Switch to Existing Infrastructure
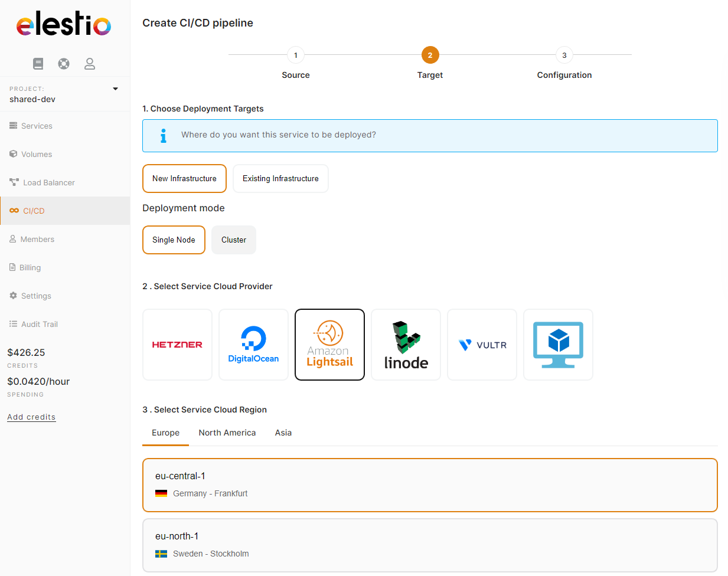The height and width of the screenshot is (576, 728). [x=280, y=178]
